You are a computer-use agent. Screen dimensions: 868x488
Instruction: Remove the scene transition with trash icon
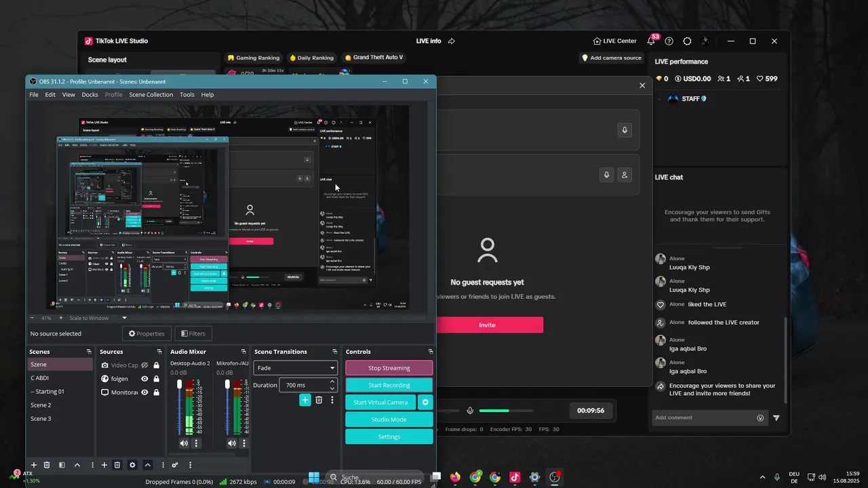[319, 400]
